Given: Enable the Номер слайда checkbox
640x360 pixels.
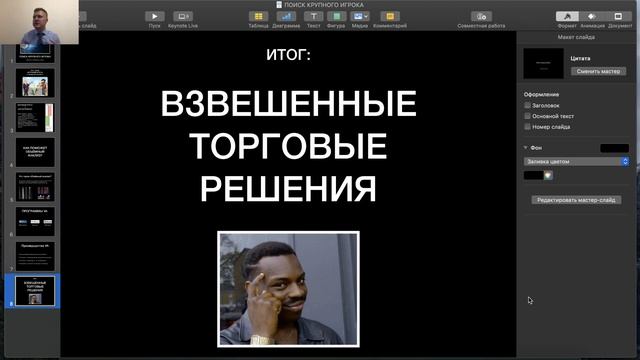Looking at the screenshot, I should pyautogui.click(x=527, y=127).
